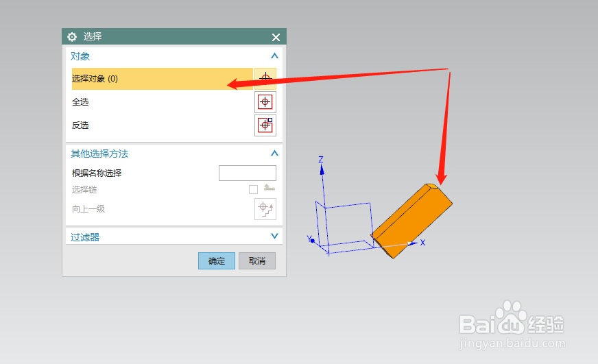Click the 选择对象 crosshair icon
Image resolution: width=598 pixels, height=364 pixels.
tap(265, 79)
